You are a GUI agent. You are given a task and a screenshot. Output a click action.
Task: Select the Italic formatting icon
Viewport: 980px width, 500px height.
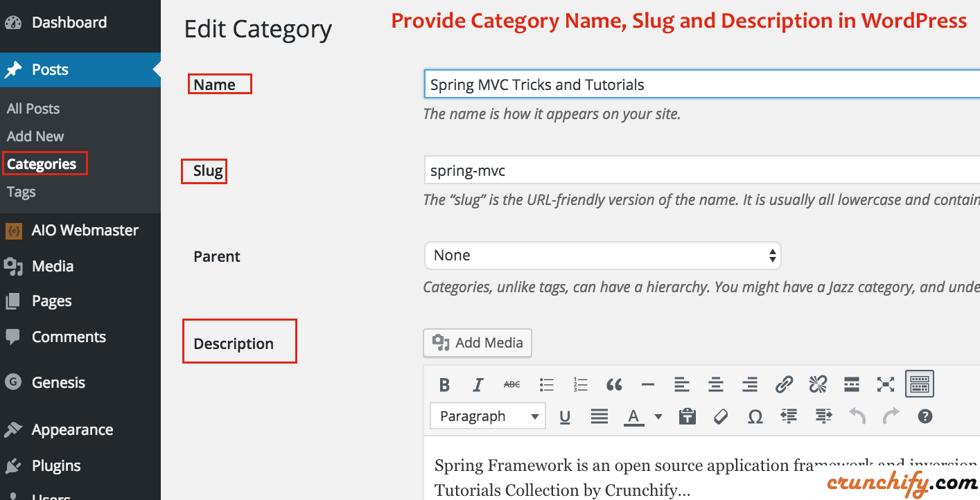(478, 384)
